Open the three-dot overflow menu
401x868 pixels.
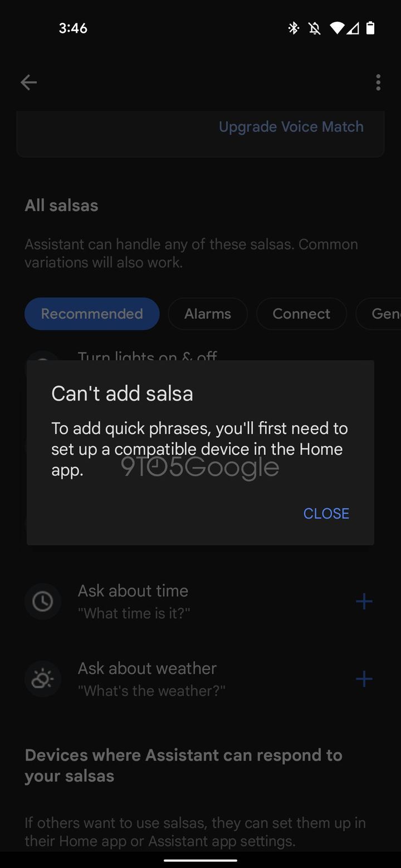[x=378, y=82]
